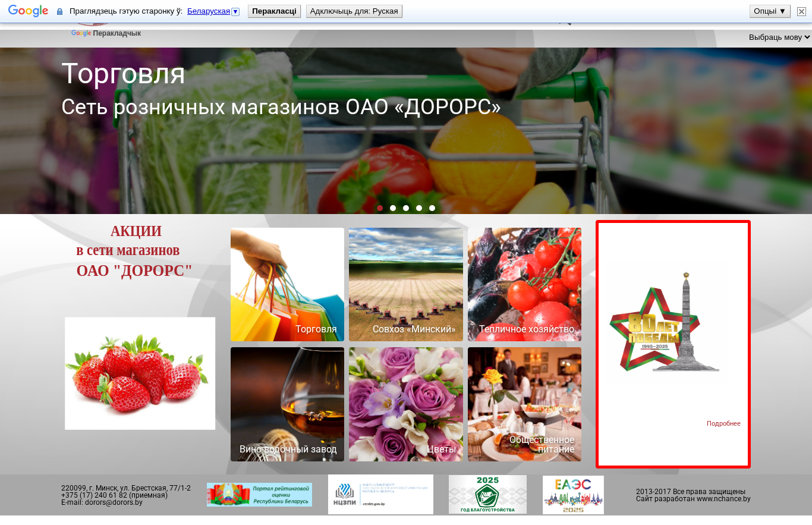The width and height of the screenshot is (812, 525).
Task: Click the E-mail: dorors@dorors.by line
Action: coord(102,502)
